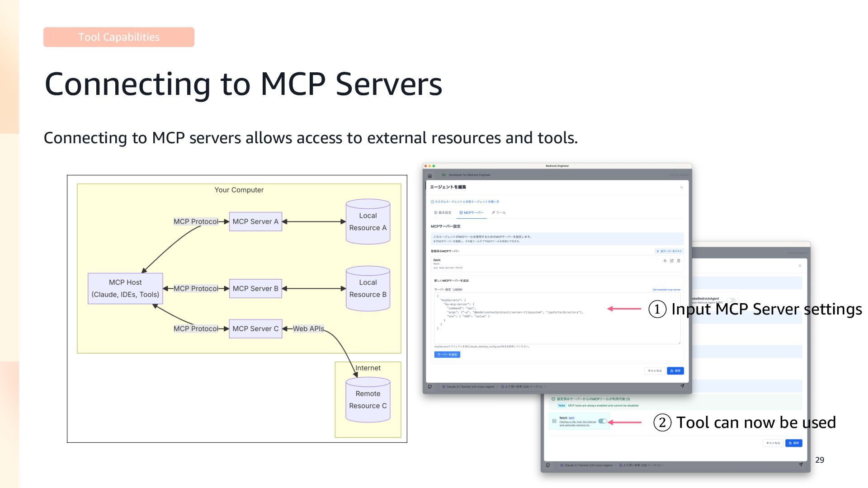
Task: Click the Your Computer label in the diagram
Action: point(239,190)
